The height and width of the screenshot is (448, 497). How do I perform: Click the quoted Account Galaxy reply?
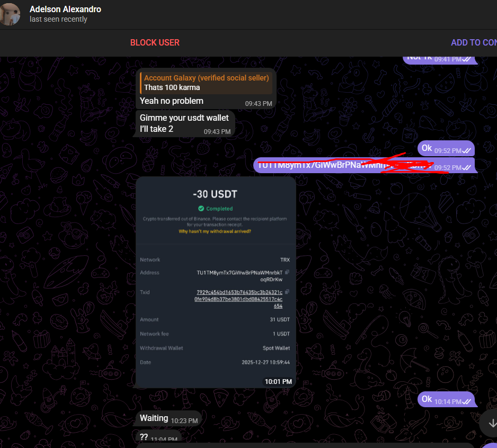pos(206,83)
